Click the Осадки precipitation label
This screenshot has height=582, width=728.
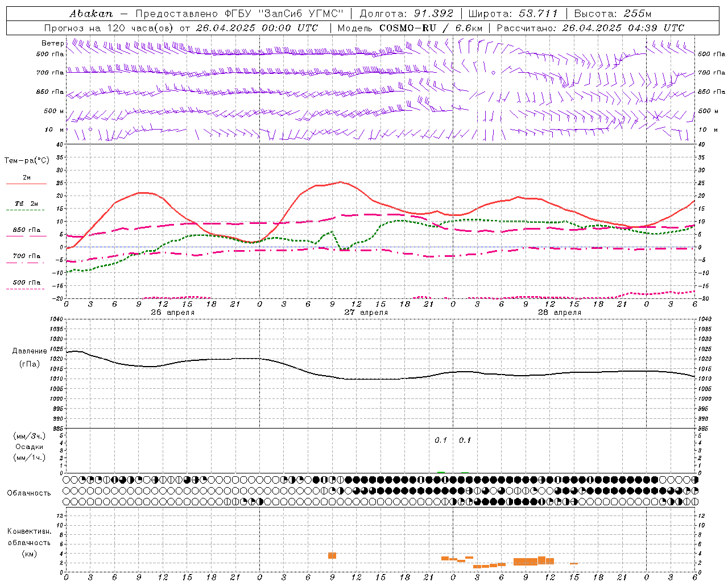coord(30,447)
